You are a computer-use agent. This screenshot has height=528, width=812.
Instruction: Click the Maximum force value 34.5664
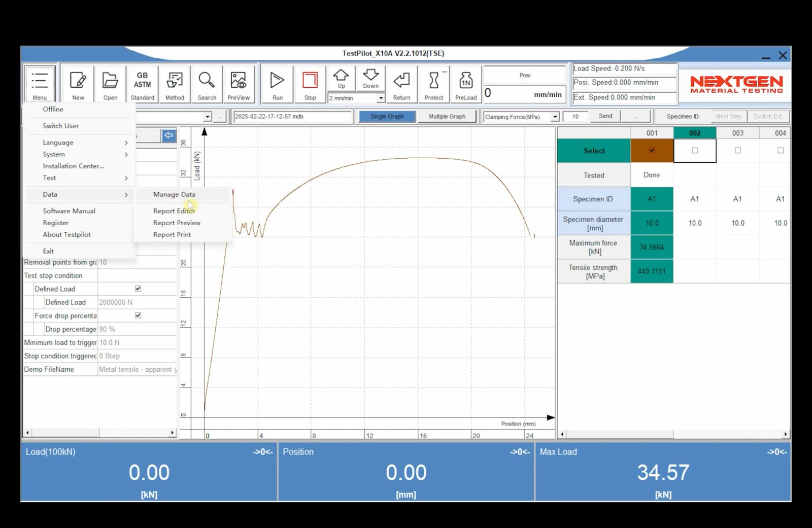pos(652,247)
